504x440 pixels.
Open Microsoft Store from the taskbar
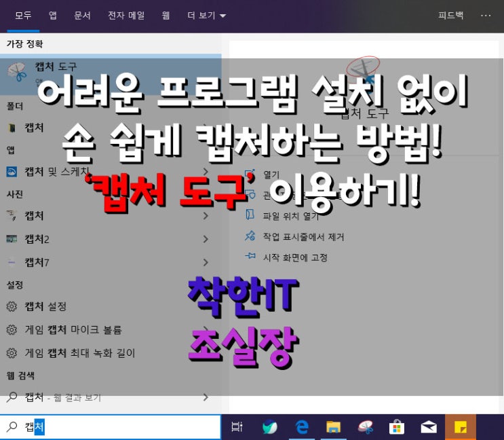coord(397,427)
